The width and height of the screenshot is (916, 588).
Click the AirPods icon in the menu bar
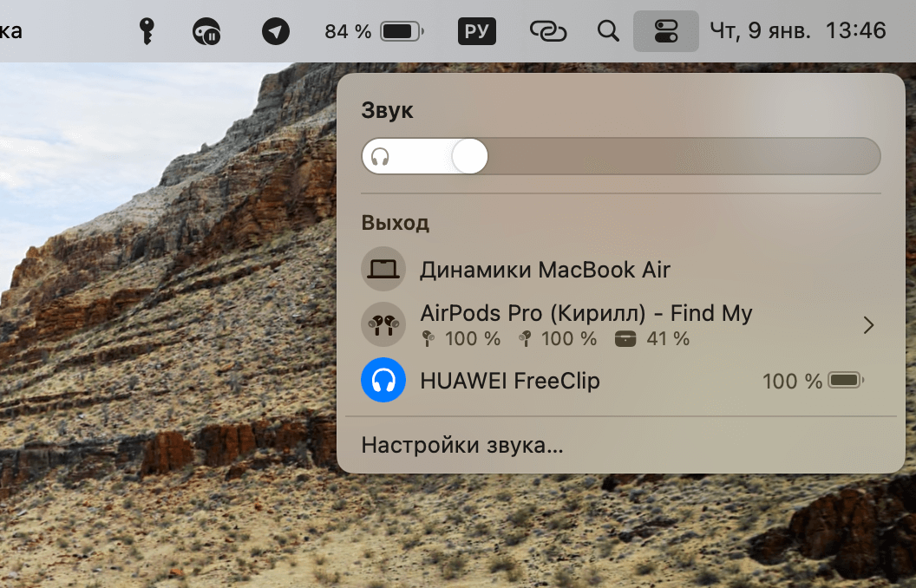click(206, 30)
